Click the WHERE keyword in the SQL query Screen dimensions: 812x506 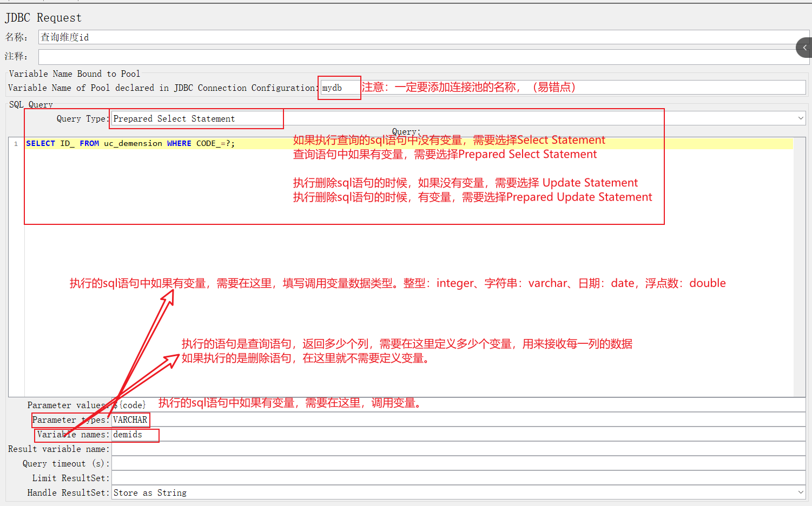click(179, 143)
